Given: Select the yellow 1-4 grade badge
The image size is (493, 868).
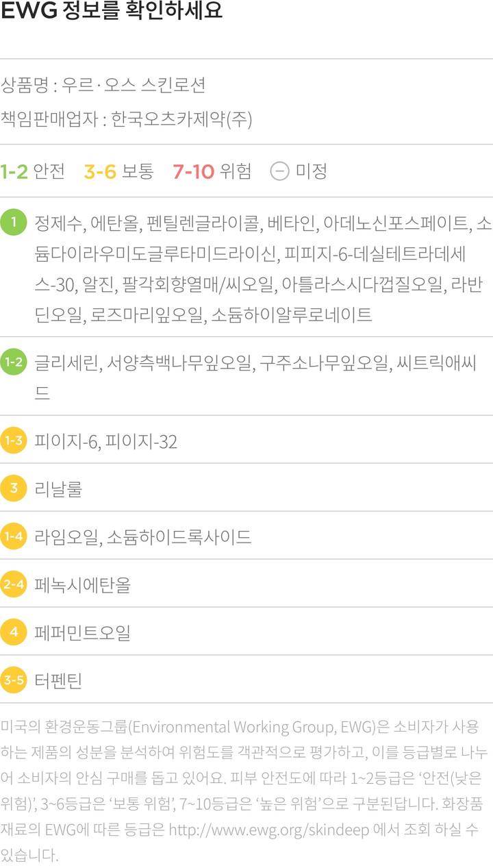Looking at the screenshot, I should click(14, 537).
